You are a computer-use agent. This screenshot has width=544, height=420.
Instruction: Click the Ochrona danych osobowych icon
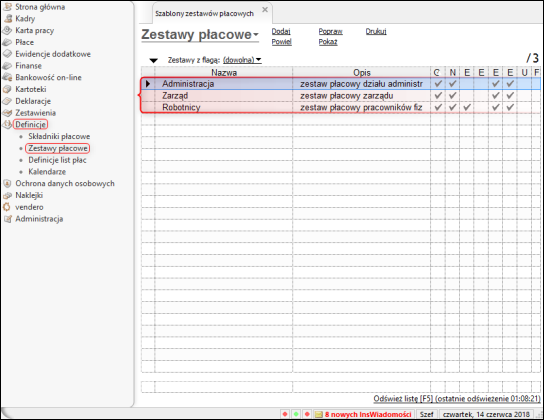point(7,183)
